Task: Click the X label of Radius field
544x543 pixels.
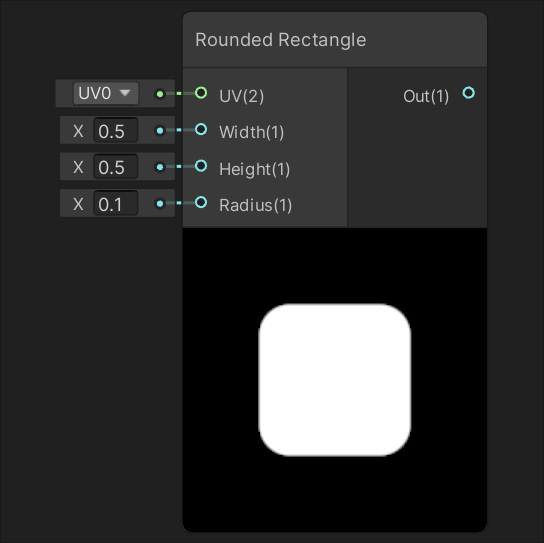Action: coord(78,204)
